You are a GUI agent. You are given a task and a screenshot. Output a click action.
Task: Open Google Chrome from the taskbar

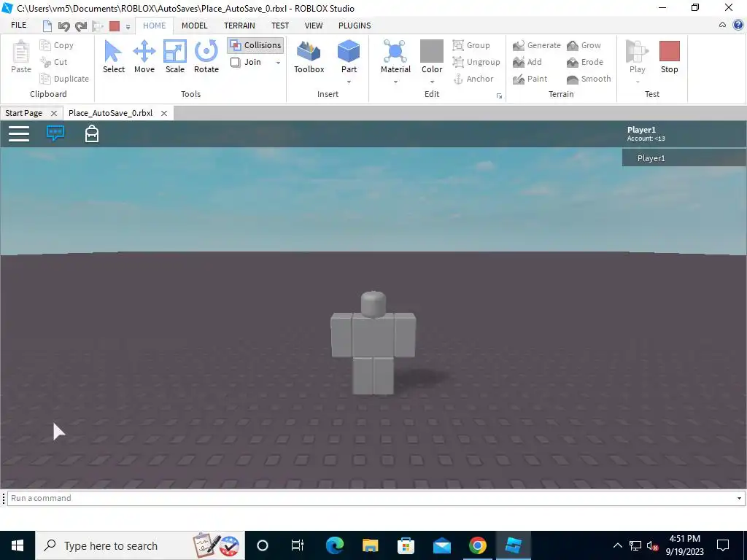[x=477, y=545]
